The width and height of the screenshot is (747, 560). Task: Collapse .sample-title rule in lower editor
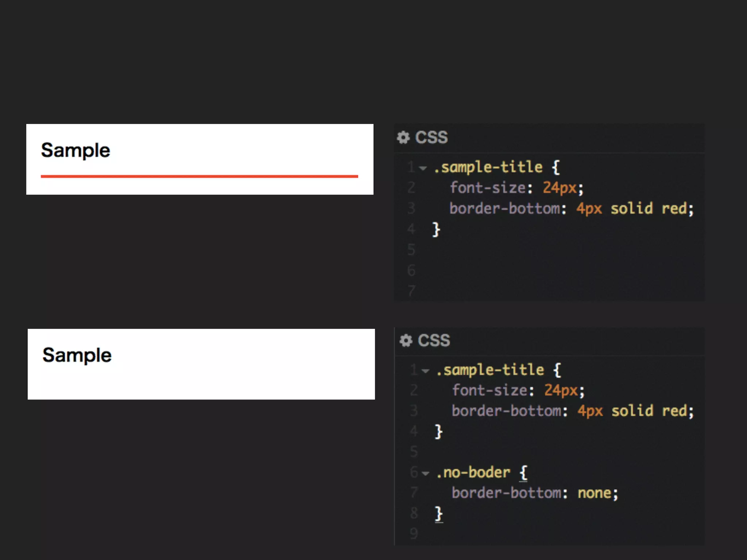pos(425,371)
